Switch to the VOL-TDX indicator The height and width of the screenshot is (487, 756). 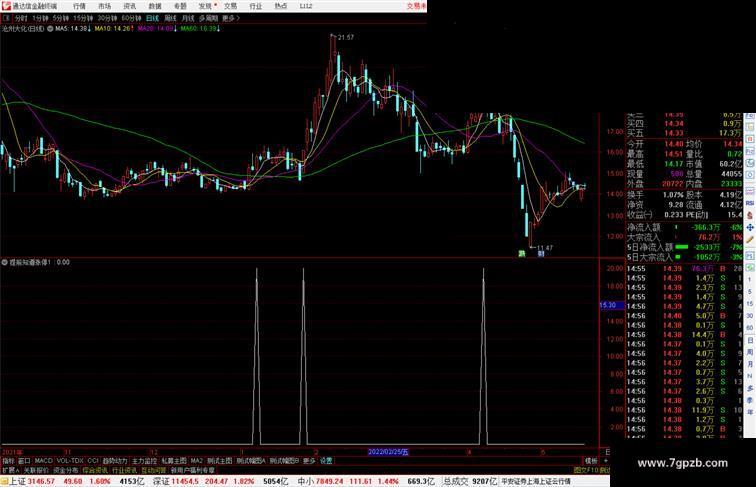70,461
